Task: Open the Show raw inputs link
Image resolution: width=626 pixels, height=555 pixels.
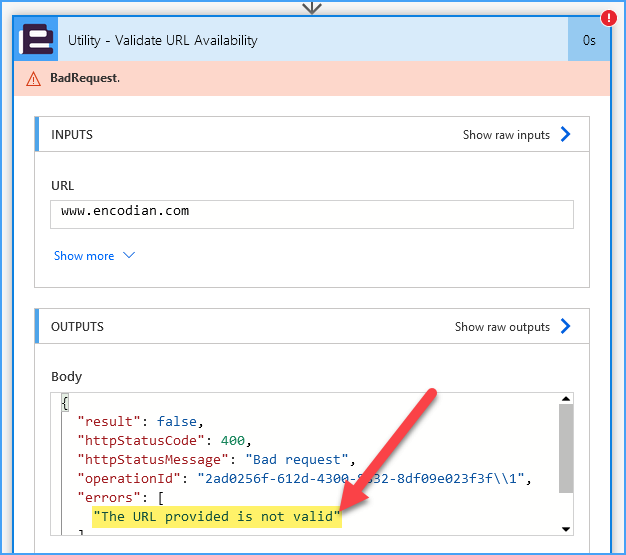Action: [x=506, y=135]
